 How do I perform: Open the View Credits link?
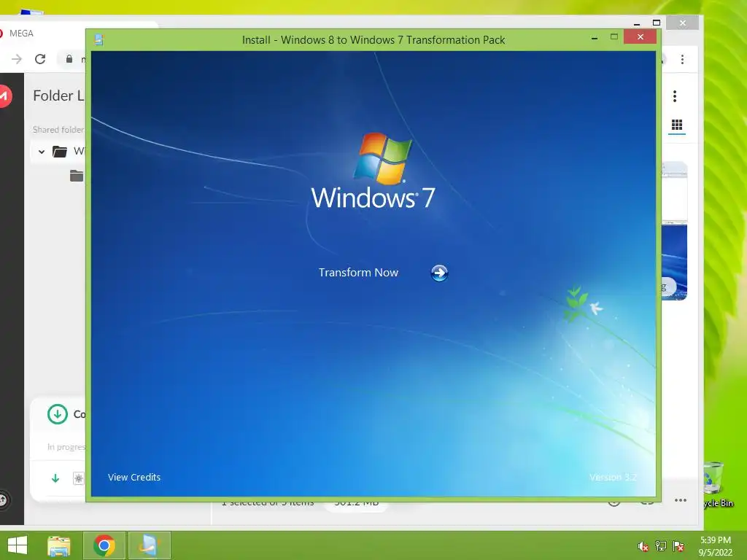point(134,477)
